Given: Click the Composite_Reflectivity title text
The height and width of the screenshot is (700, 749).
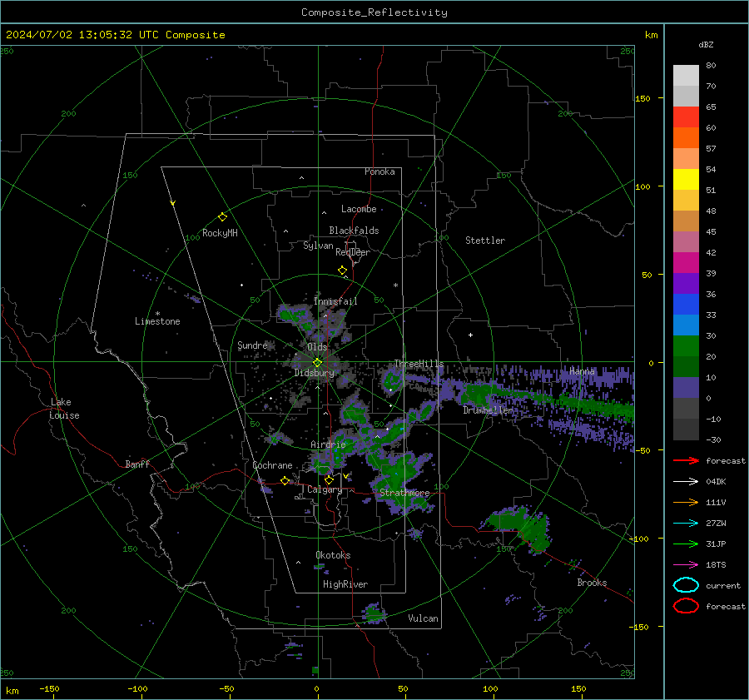Looking at the screenshot, I should [374, 12].
